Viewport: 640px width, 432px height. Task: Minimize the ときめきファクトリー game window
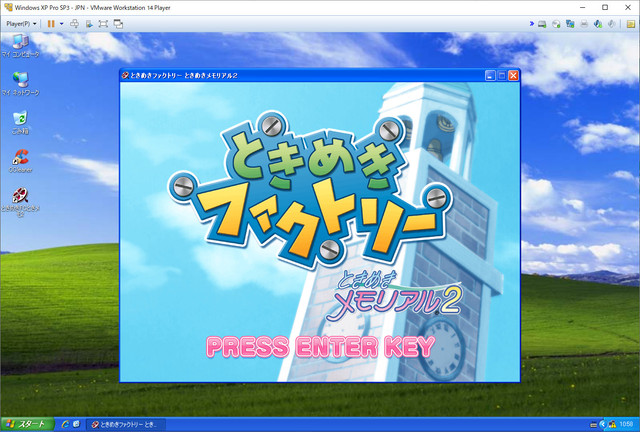tap(490, 76)
